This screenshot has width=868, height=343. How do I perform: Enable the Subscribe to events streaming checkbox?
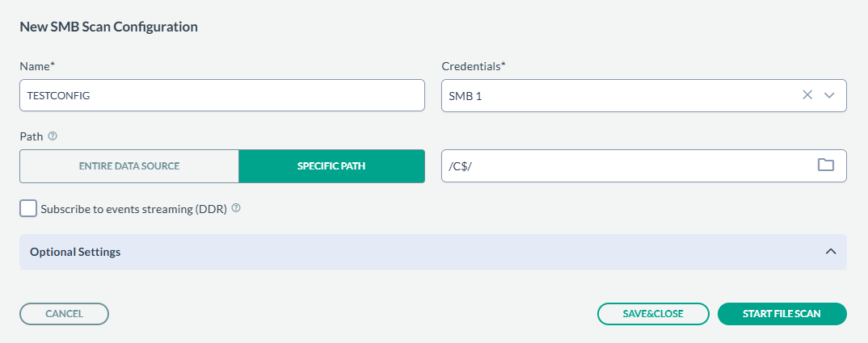[x=28, y=209]
